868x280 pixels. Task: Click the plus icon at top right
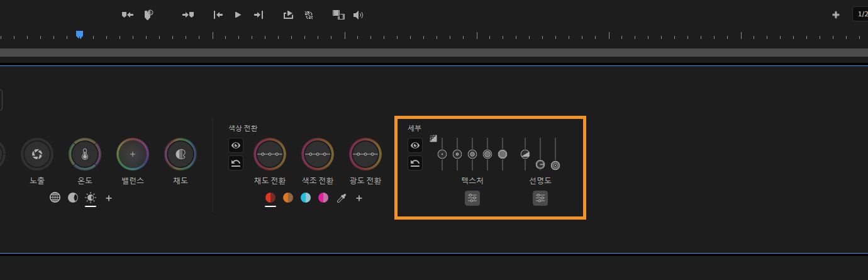coord(836,14)
